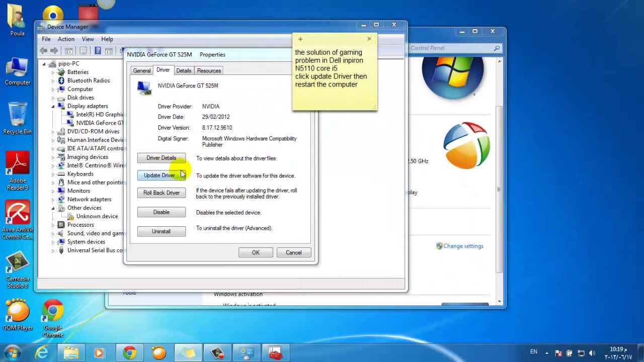Click the Imaging devices icon
Screen dimensions: 644x362
click(x=61, y=157)
